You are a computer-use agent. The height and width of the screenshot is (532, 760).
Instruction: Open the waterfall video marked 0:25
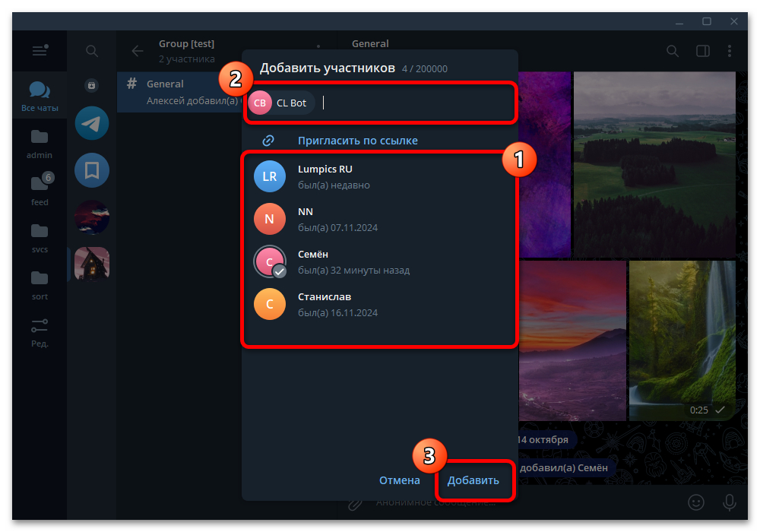[x=682, y=340]
